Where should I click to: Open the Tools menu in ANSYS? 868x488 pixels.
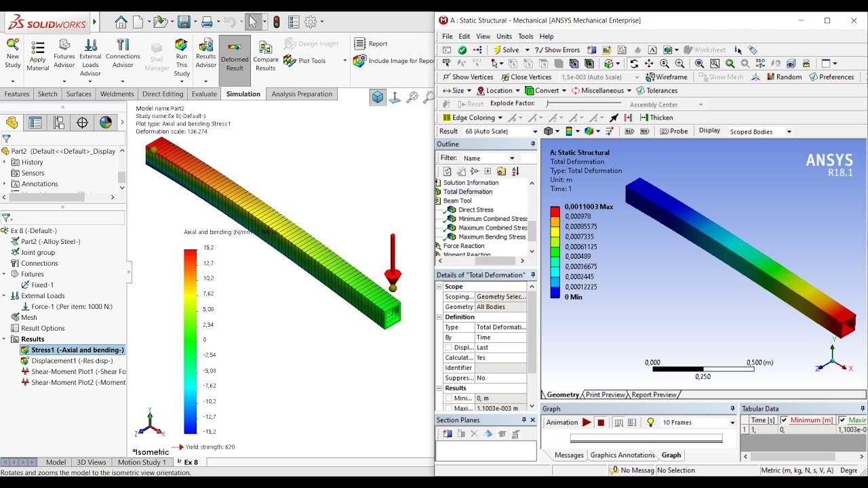pyautogui.click(x=526, y=36)
